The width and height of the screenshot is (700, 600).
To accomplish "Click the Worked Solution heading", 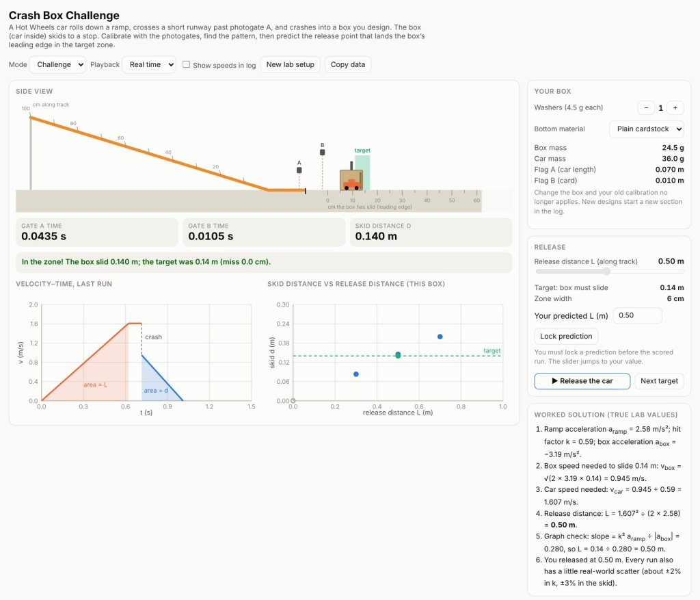I will [606, 415].
